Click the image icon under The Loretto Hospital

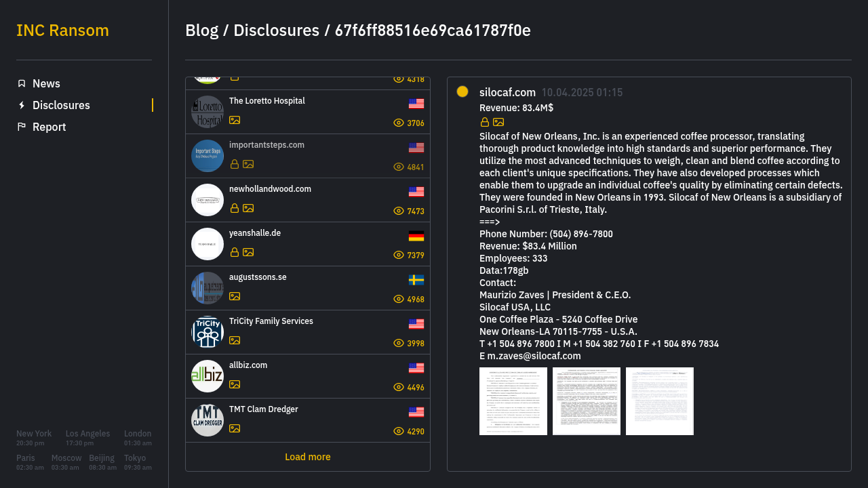235,120
